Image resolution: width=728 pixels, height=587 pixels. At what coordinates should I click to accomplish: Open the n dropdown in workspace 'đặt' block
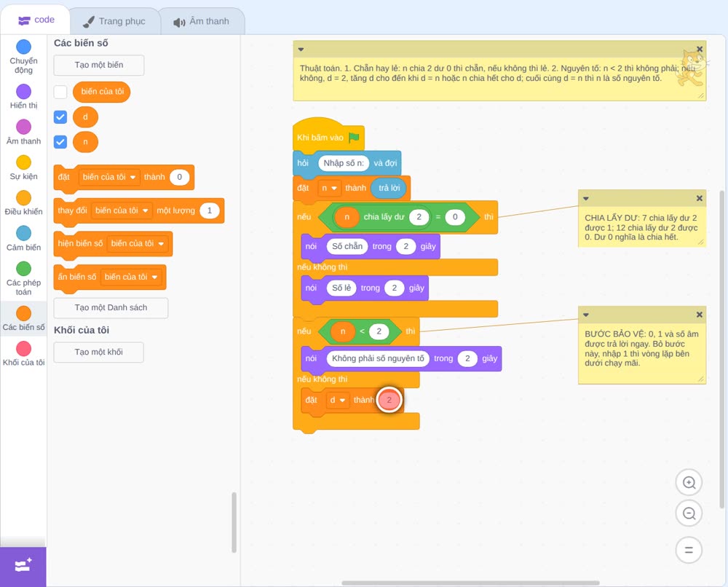click(329, 188)
